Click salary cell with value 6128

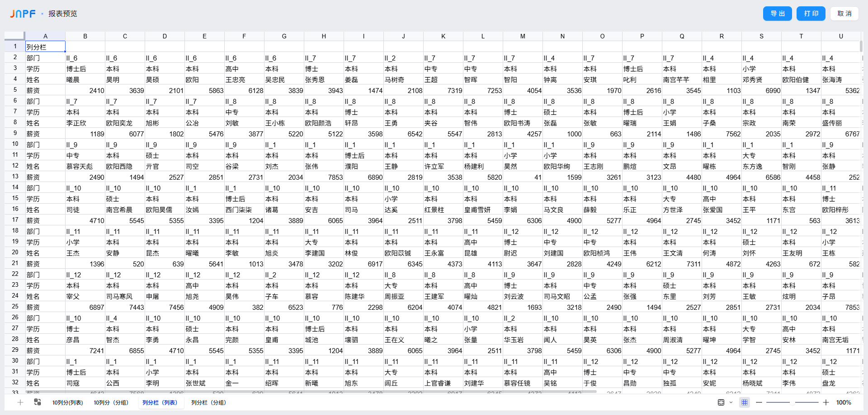[244, 90]
